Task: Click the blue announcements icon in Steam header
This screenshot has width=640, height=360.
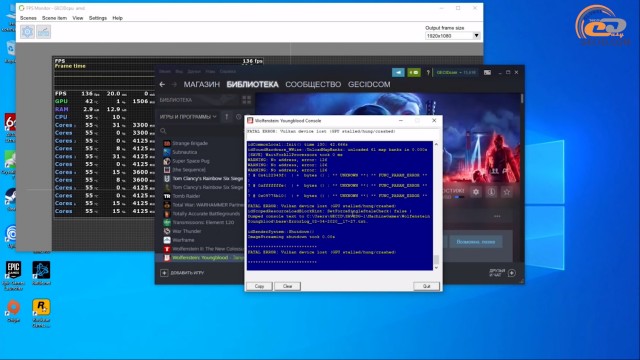Action: (398, 73)
